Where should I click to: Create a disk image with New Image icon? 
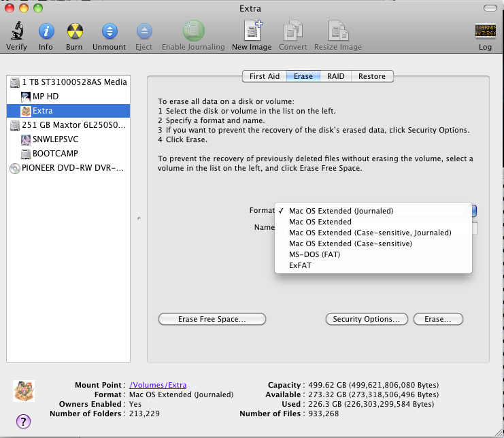click(253, 31)
